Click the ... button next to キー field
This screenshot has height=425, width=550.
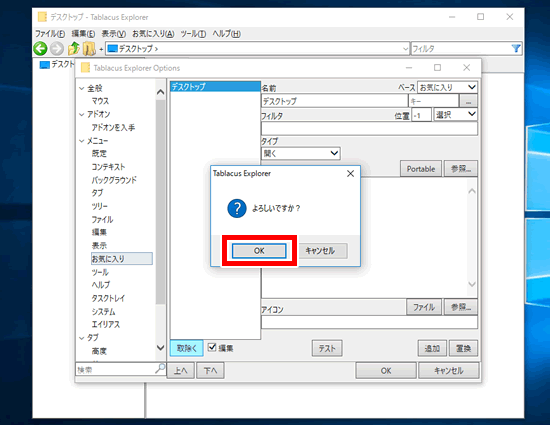[468, 101]
